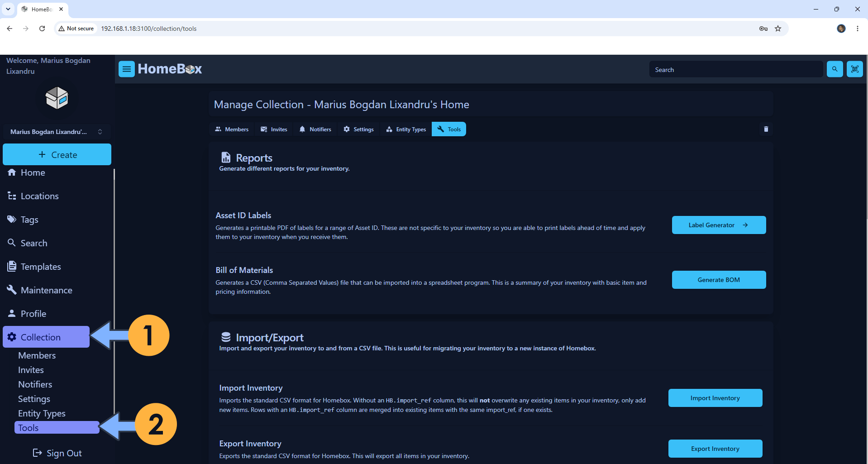Image resolution: width=868 pixels, height=464 pixels.
Task: Open Settings sidebar sub-item
Action: tap(34, 399)
